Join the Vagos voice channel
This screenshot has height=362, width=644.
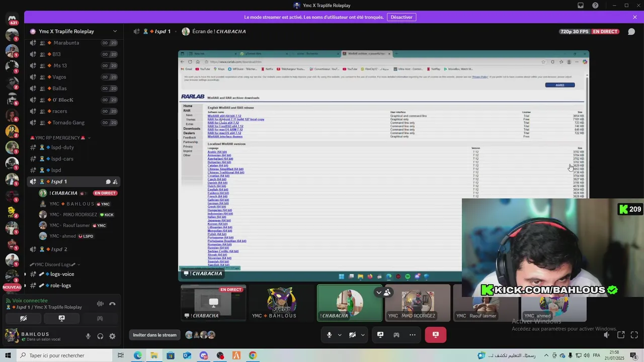tap(73, 77)
